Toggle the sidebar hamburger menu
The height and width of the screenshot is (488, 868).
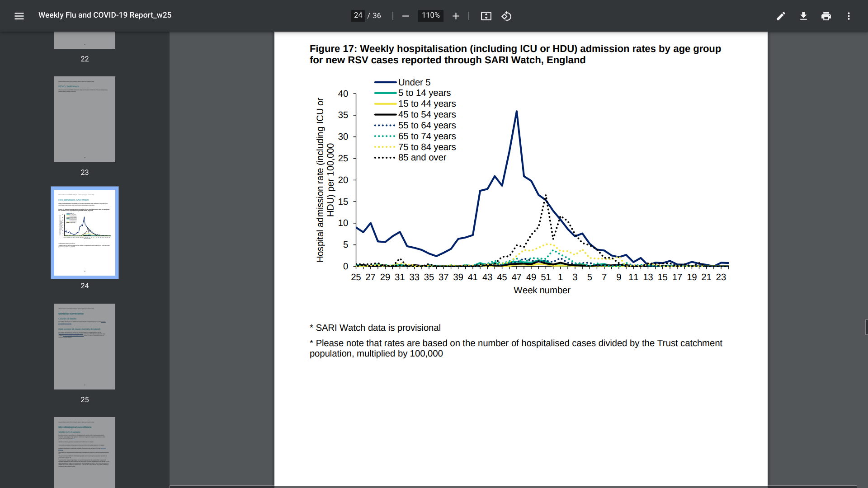19,16
